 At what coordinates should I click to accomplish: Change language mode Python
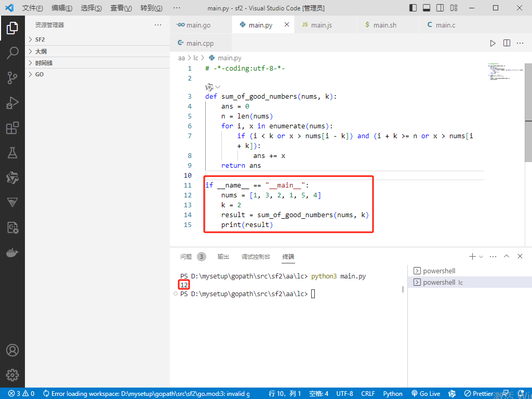pyautogui.click(x=393, y=394)
